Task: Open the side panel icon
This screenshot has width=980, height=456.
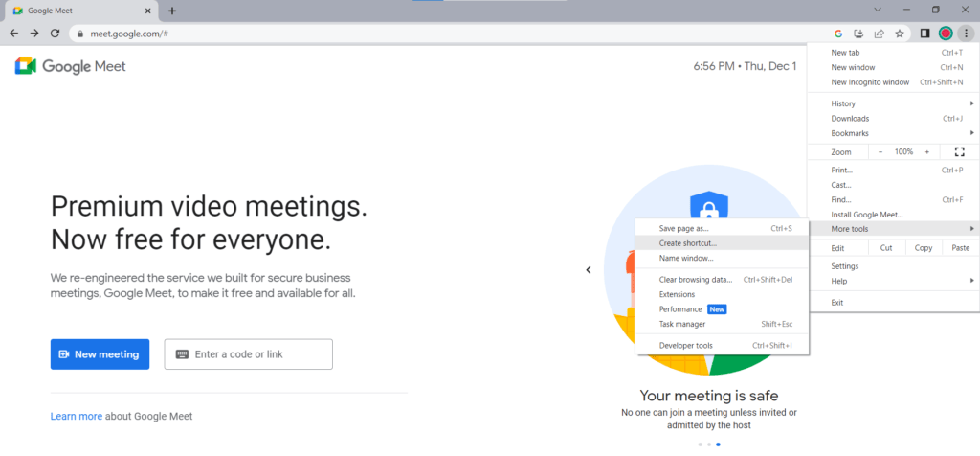Action: tap(925, 33)
